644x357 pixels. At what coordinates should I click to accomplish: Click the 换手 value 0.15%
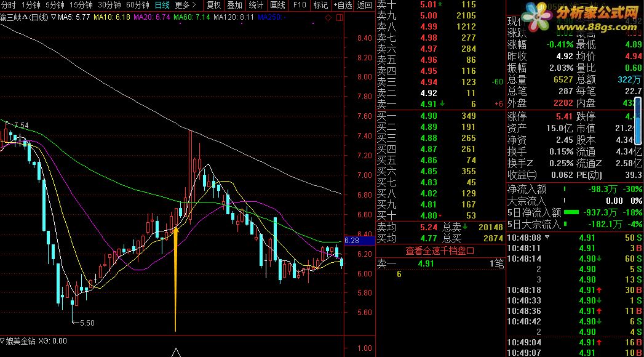click(x=561, y=151)
